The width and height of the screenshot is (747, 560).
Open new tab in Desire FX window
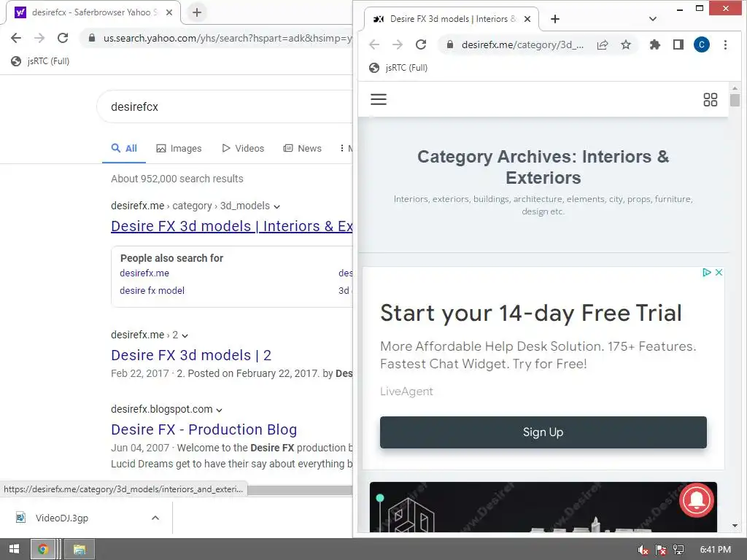click(x=555, y=19)
